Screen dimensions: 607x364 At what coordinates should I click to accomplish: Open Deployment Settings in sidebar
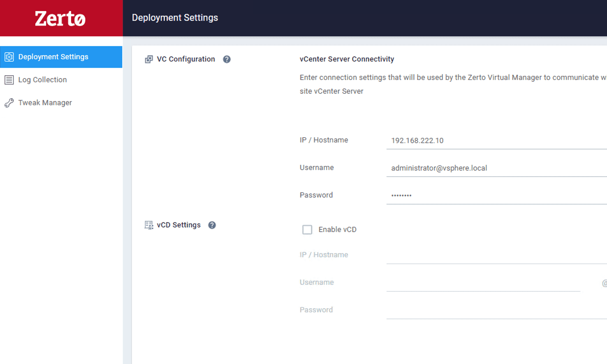53,57
